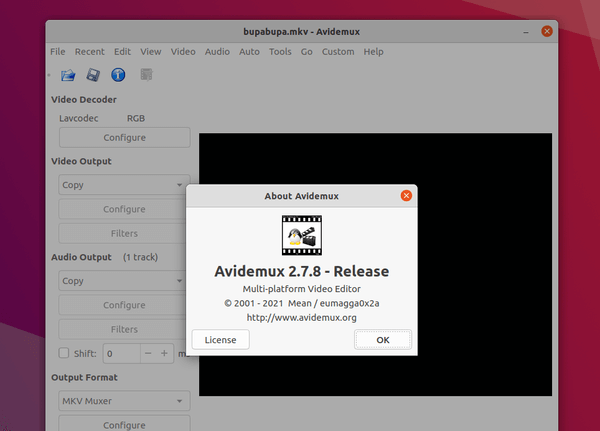Expand the Video Output Copy dropdown
This screenshot has width=600, height=431.
(x=122, y=185)
